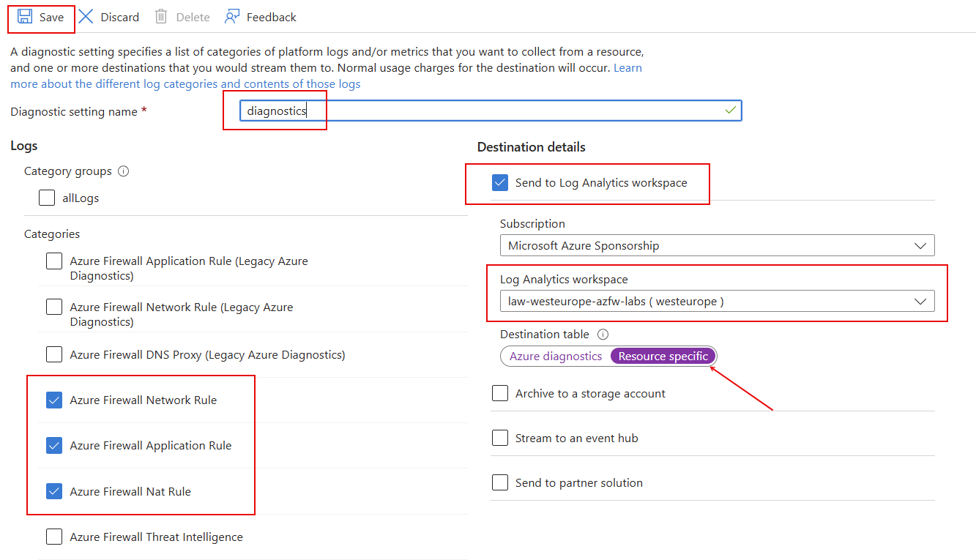
Task: Uncheck Send to Log Analytics workspace
Action: pyautogui.click(x=500, y=183)
